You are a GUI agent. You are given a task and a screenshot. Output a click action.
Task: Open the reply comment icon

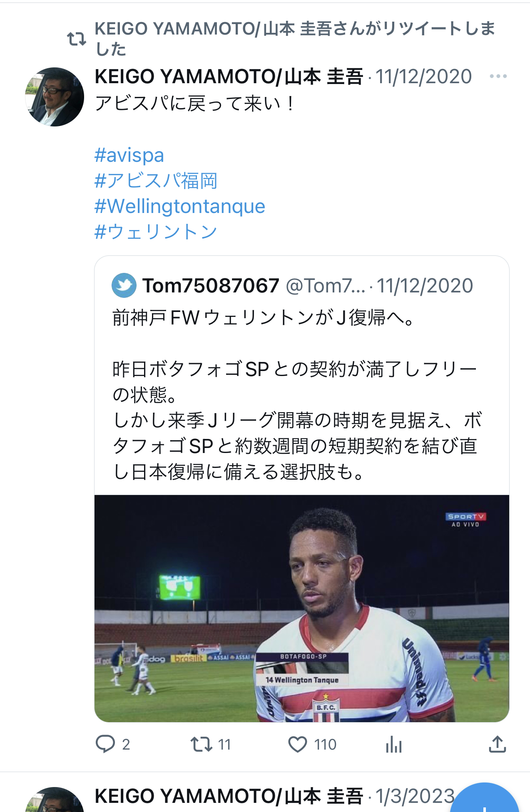click(x=105, y=744)
